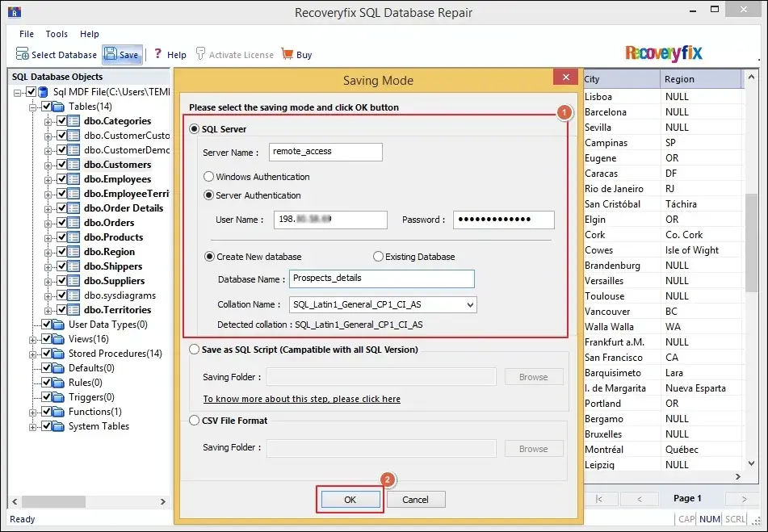Open the File menu
This screenshot has height=532, width=768.
(27, 34)
